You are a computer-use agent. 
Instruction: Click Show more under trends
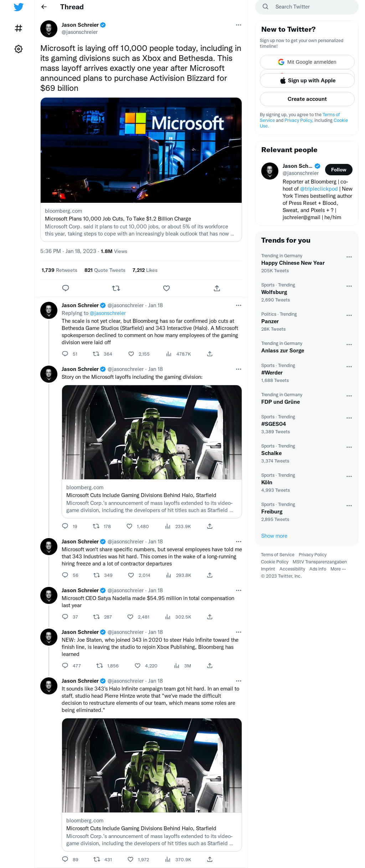click(x=274, y=536)
